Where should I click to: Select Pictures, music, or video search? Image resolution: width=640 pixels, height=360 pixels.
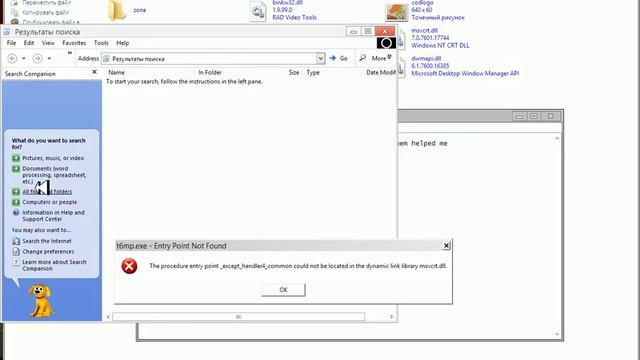pyautogui.click(x=53, y=158)
